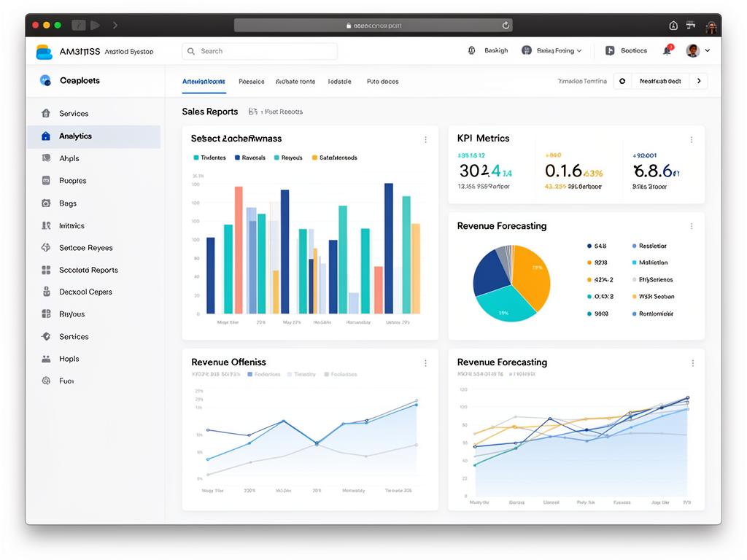Click the dark blue S4B legend dot
Viewport: 747px width, 560px height.
pos(589,246)
